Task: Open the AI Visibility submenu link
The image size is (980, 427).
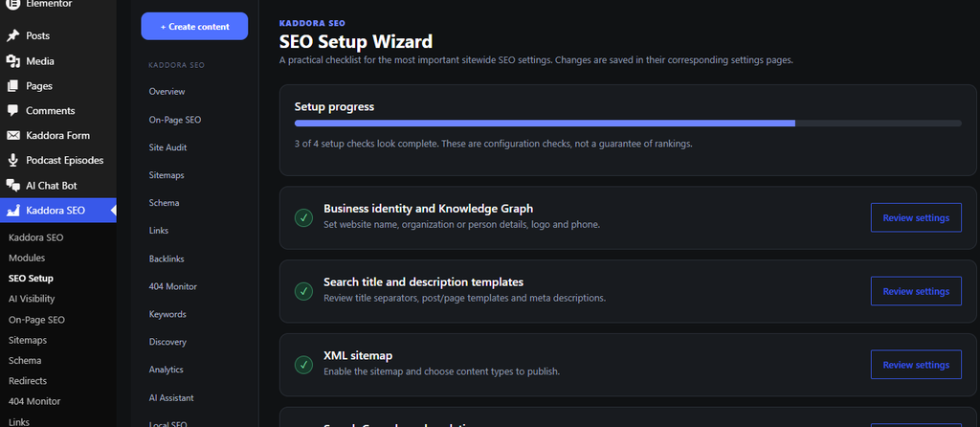Action: click(32, 299)
